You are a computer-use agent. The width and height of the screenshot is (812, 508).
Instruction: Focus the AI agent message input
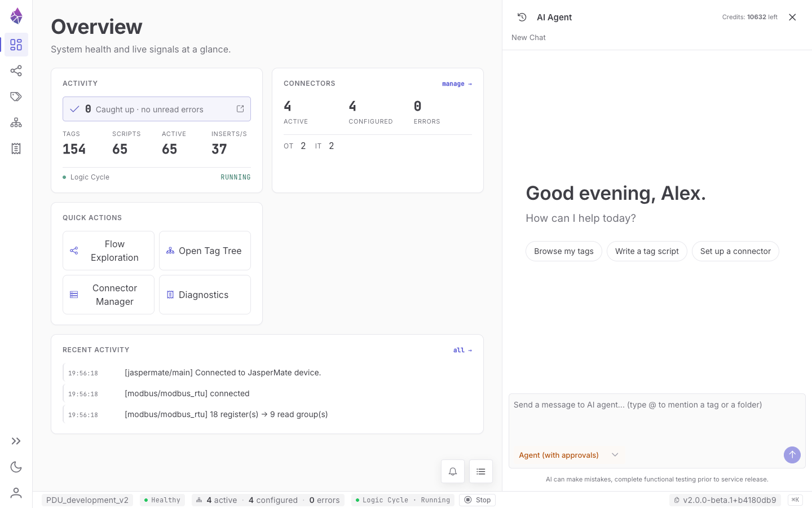(x=657, y=418)
